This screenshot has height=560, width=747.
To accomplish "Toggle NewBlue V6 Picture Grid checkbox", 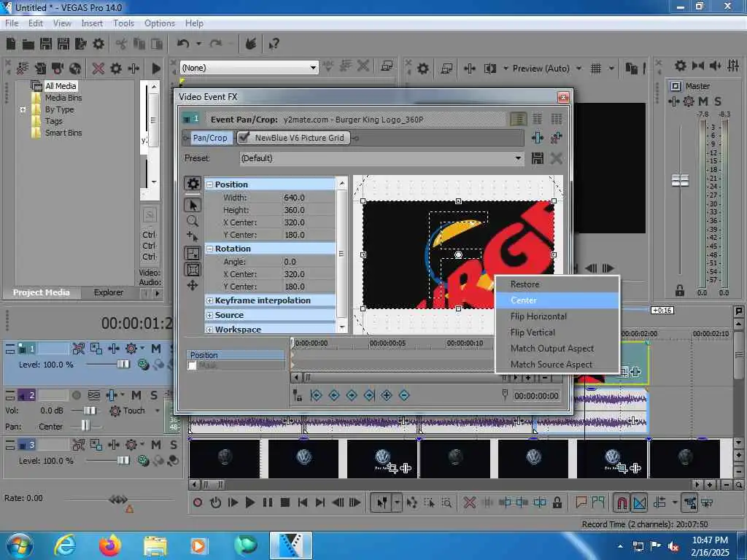I will click(x=244, y=138).
